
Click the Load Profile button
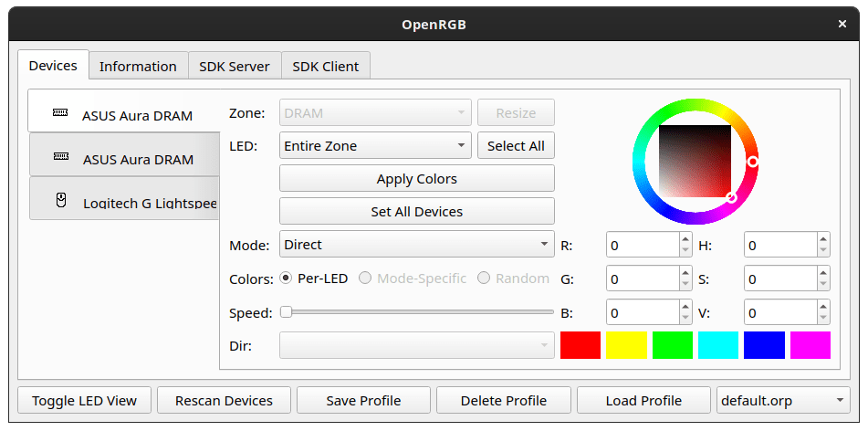pos(643,401)
